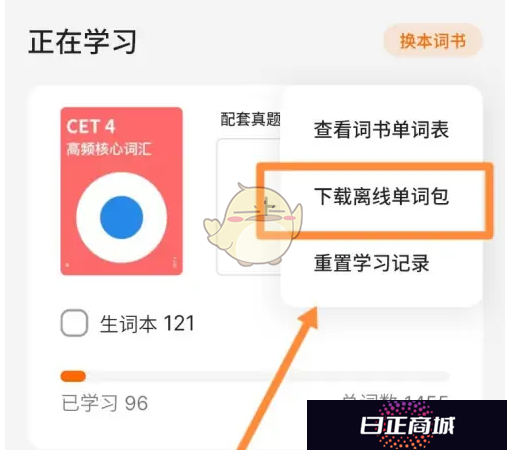Open the red CET 4 book cover
This screenshot has width=507, height=450.
coord(121,191)
